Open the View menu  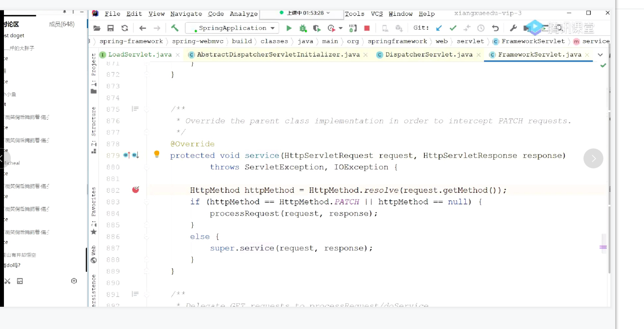pyautogui.click(x=157, y=14)
